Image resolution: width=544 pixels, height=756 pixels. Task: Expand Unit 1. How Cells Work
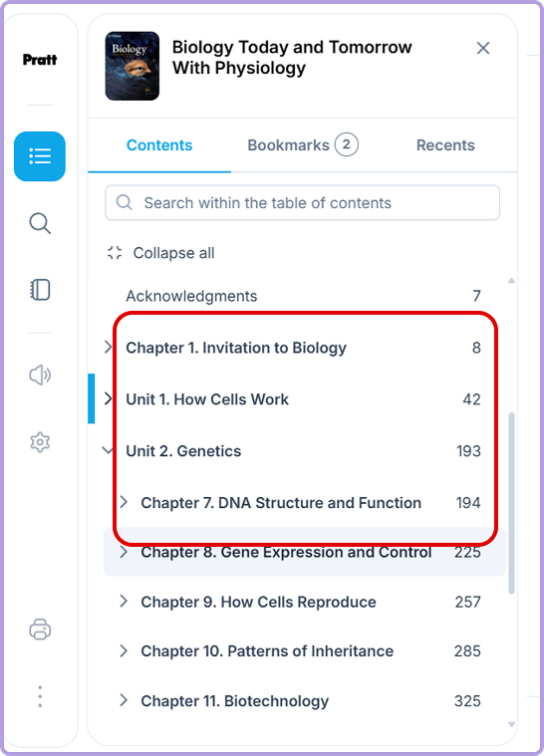[108, 398]
